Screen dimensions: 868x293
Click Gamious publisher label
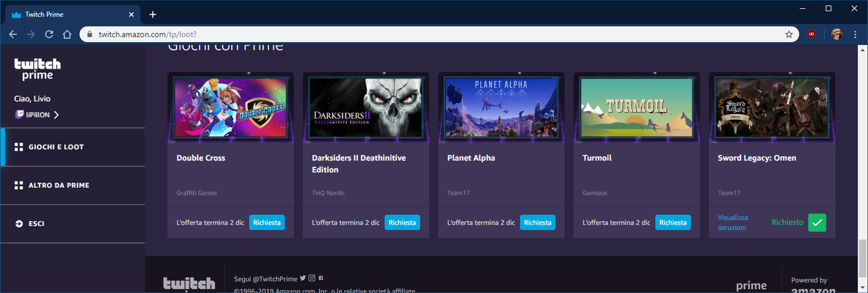[x=595, y=193]
